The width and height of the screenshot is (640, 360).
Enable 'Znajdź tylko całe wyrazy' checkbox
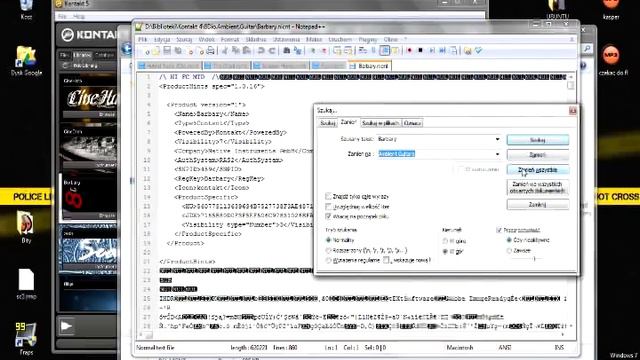point(328,196)
